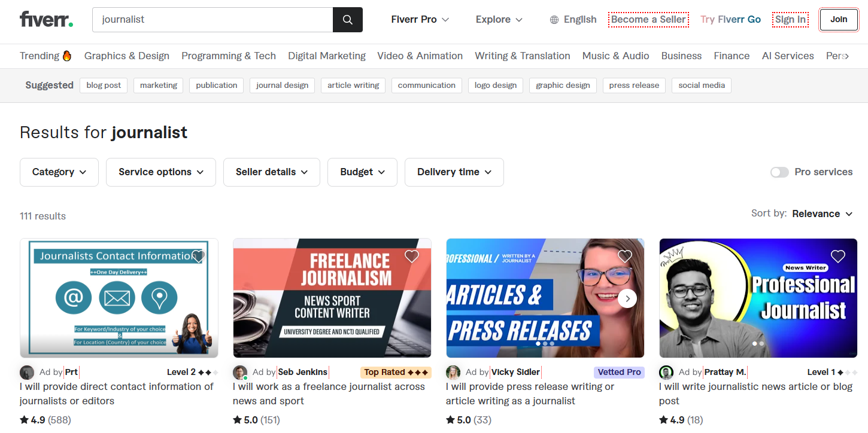The height and width of the screenshot is (433, 868).
Task: Click the Join button
Action: click(838, 19)
